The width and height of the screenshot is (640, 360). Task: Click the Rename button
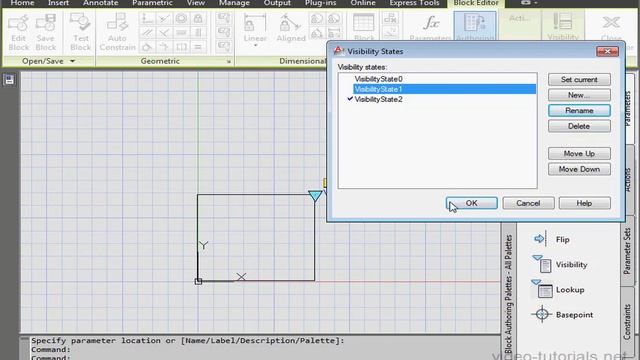point(579,111)
